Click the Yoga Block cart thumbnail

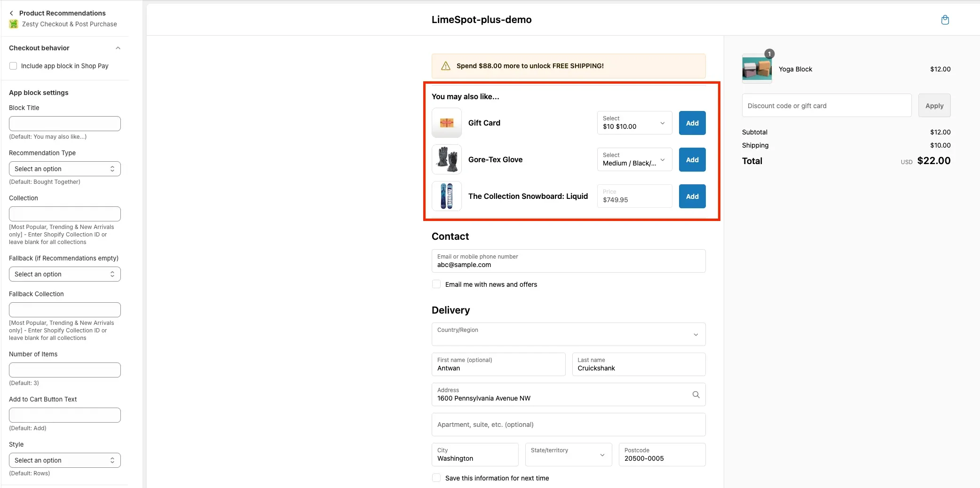[757, 69]
